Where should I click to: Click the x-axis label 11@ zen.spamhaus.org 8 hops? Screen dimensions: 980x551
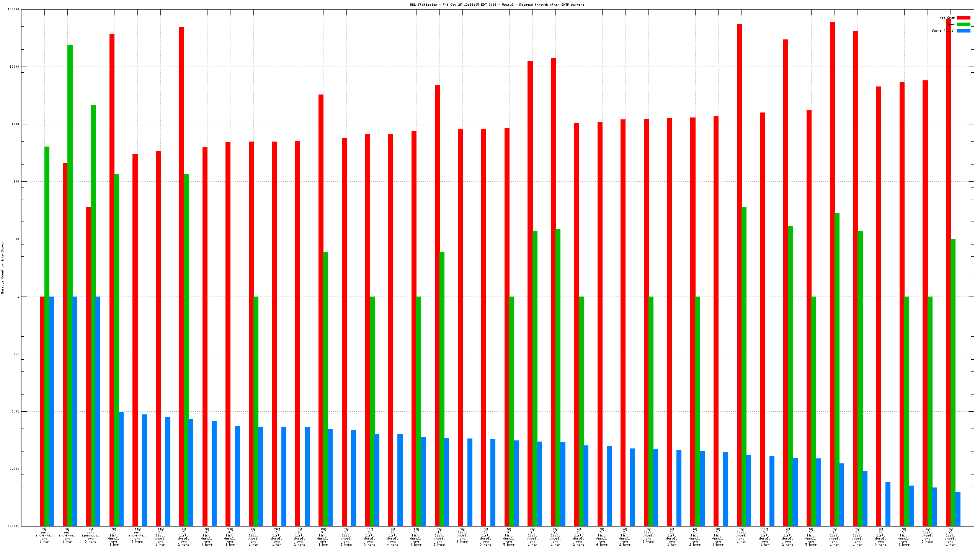pyautogui.click(x=137, y=535)
